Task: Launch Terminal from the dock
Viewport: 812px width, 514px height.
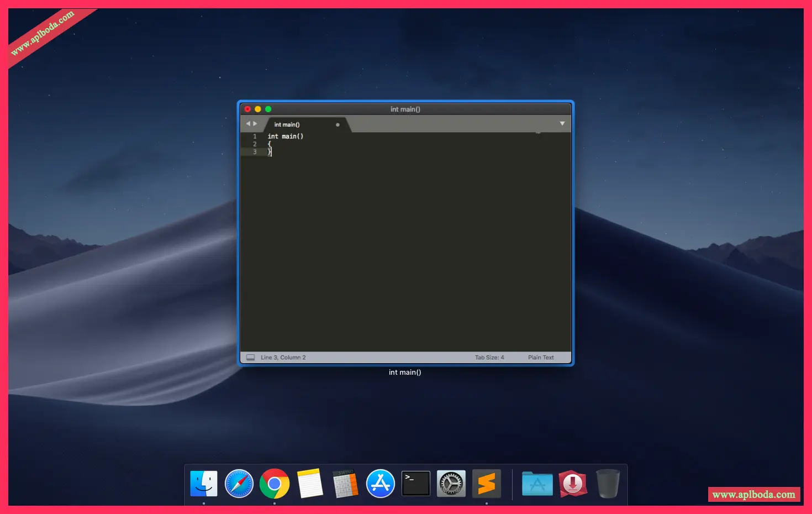Action: click(x=415, y=484)
